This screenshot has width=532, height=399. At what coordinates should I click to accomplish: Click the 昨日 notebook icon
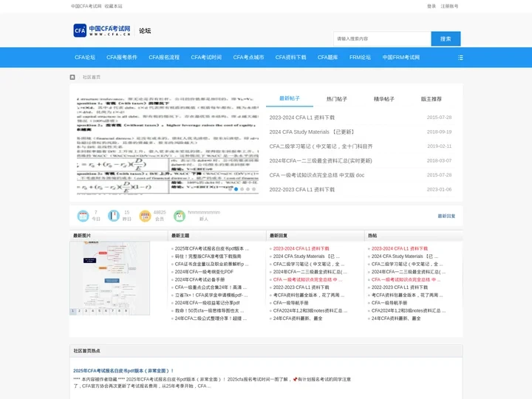[x=114, y=216]
